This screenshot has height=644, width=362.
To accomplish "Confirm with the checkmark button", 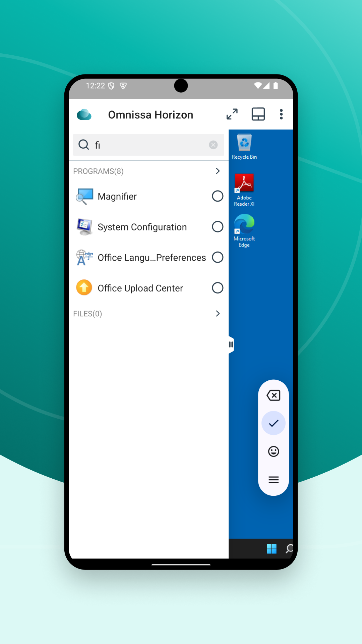I will [274, 423].
